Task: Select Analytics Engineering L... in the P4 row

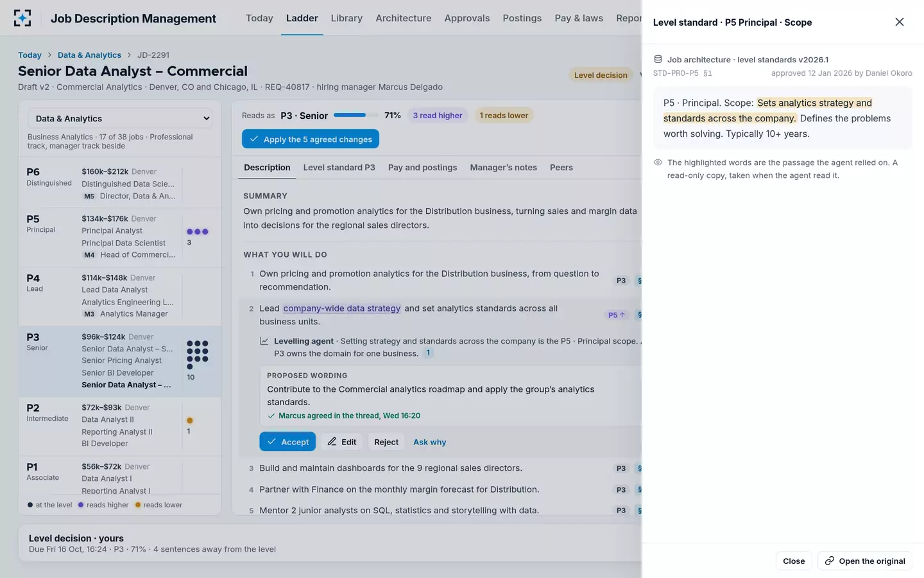Action: tap(128, 302)
